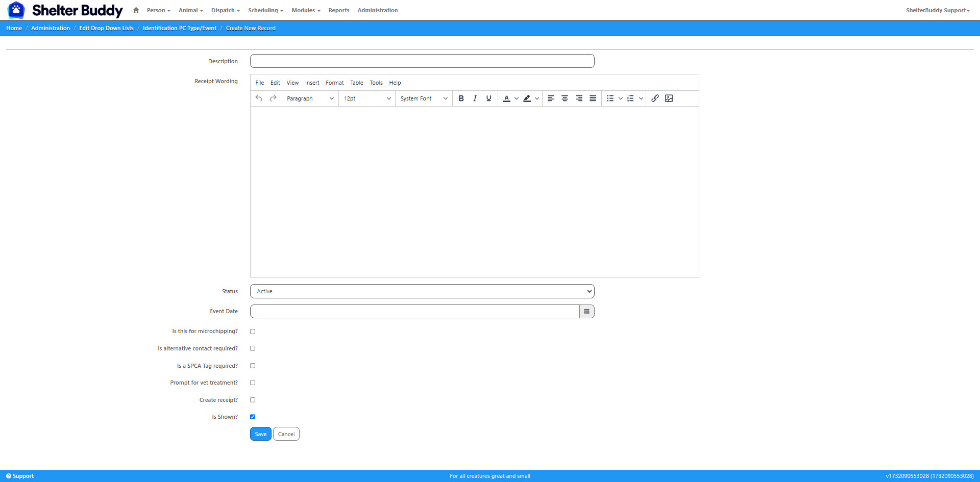Click the Save button
This screenshot has height=482, width=980.
pyautogui.click(x=260, y=434)
